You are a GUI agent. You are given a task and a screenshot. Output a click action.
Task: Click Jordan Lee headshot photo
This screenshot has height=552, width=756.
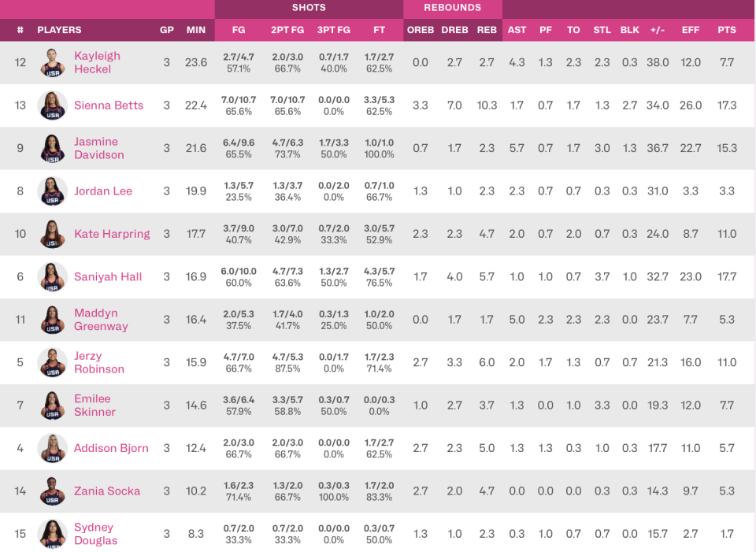click(x=52, y=191)
